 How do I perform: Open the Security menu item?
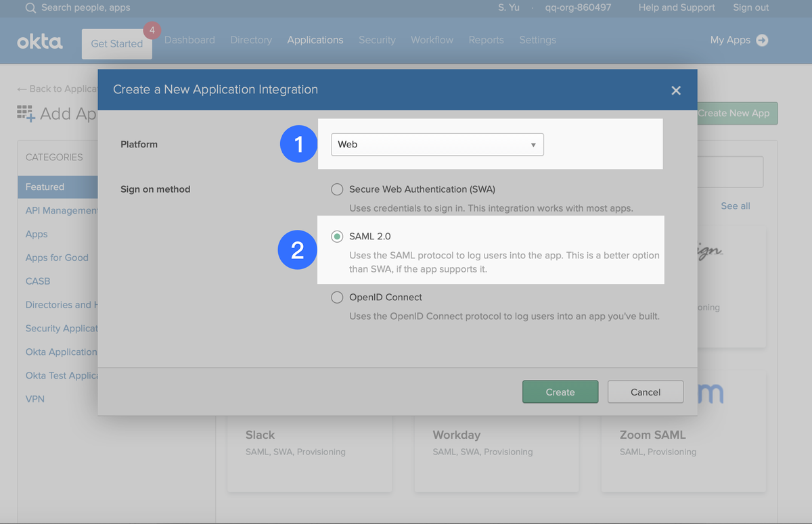click(x=377, y=40)
